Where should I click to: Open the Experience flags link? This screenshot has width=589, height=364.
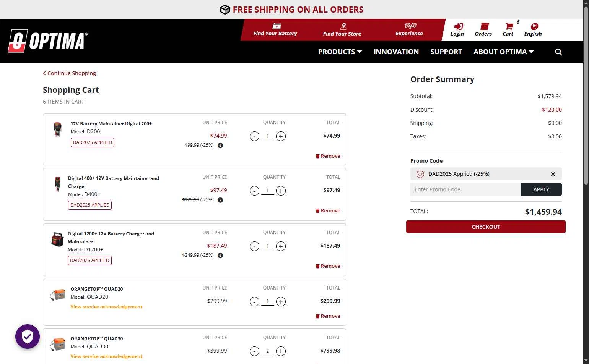pyautogui.click(x=409, y=30)
